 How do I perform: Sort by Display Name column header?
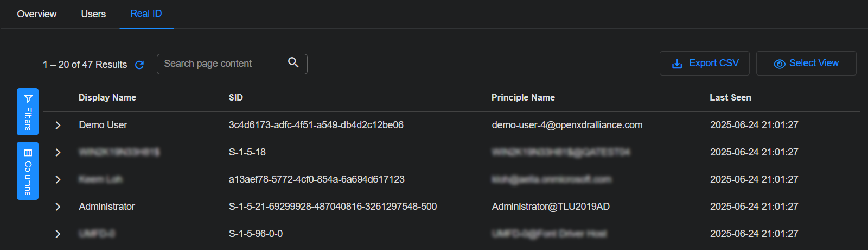pyautogui.click(x=107, y=98)
